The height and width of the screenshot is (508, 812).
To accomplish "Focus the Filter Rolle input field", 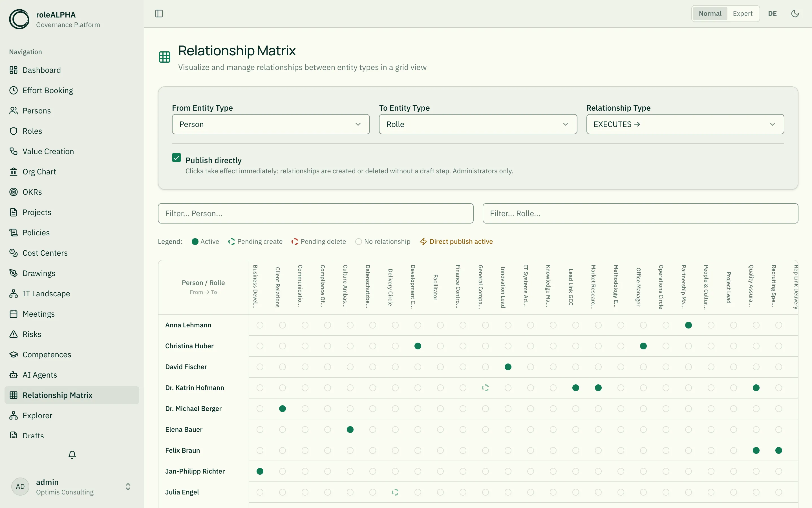I will click(640, 213).
